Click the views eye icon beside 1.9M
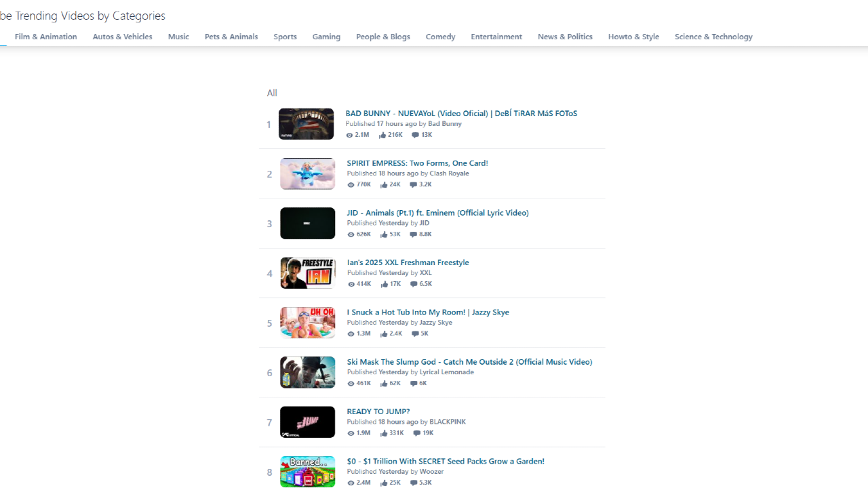This screenshot has height=488, width=868. click(x=351, y=433)
